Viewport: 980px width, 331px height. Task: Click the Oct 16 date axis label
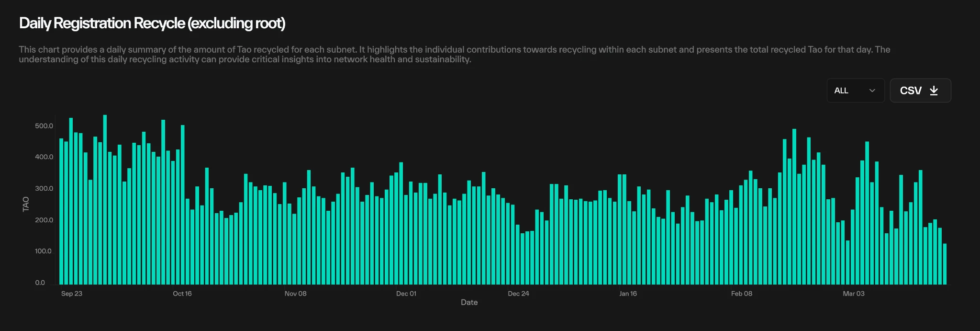tap(182, 294)
